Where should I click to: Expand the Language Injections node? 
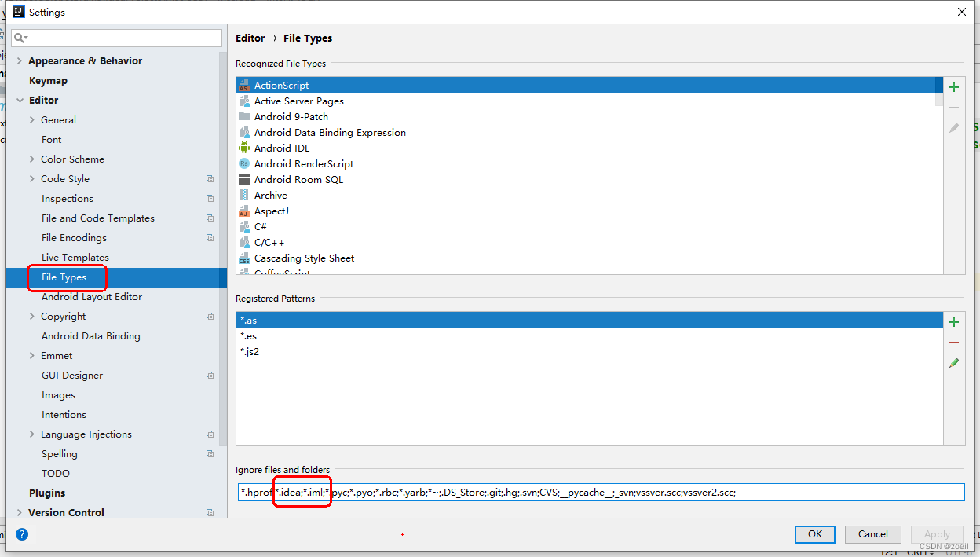tap(32, 434)
